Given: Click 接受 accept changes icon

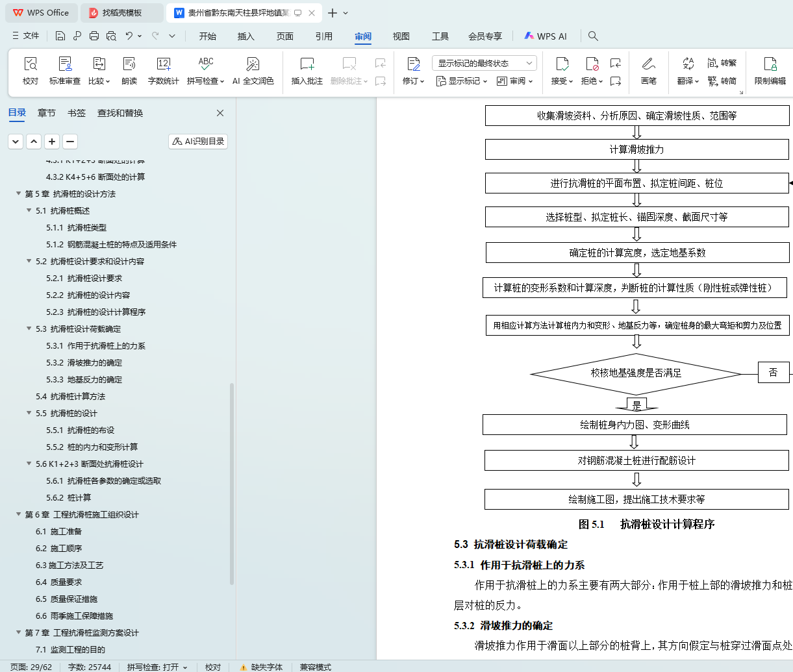Looking at the screenshot, I should coord(562,64).
